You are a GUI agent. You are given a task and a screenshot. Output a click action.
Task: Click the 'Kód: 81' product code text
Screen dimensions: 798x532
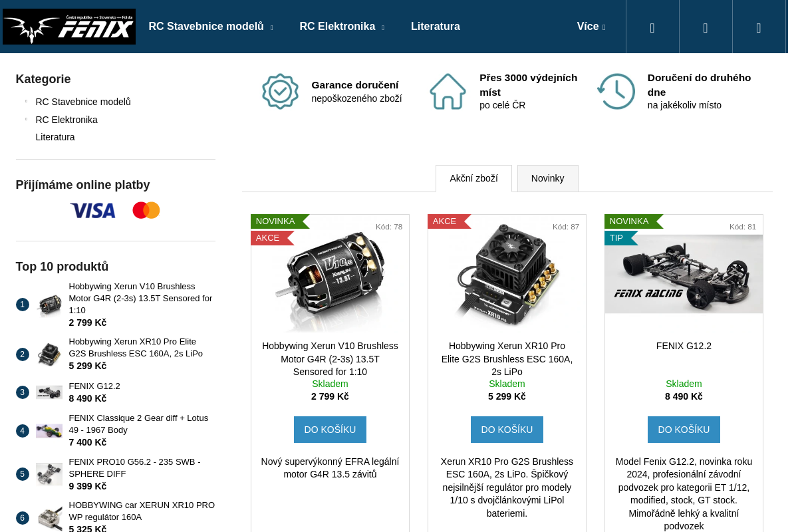tap(743, 227)
